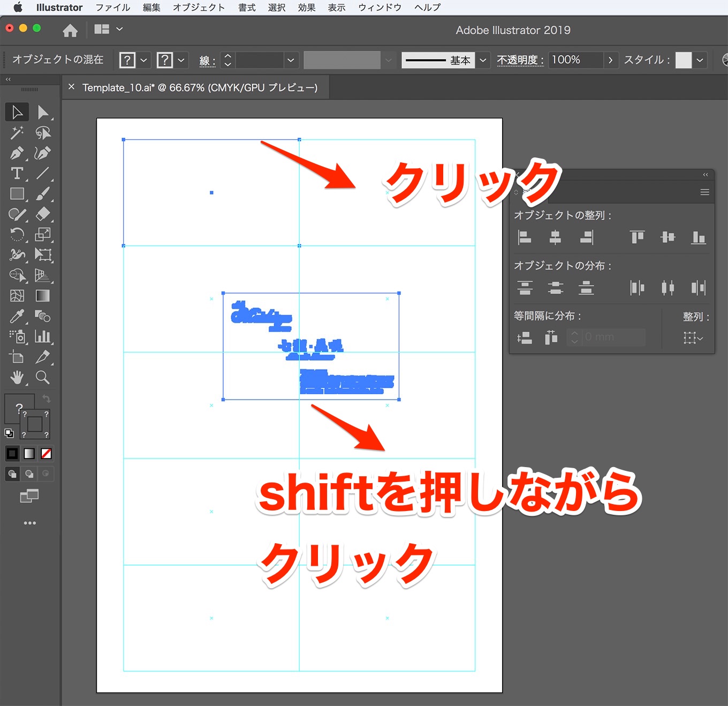The width and height of the screenshot is (728, 706).
Task: Click the Stroke box in toolbar
Action: click(35, 424)
